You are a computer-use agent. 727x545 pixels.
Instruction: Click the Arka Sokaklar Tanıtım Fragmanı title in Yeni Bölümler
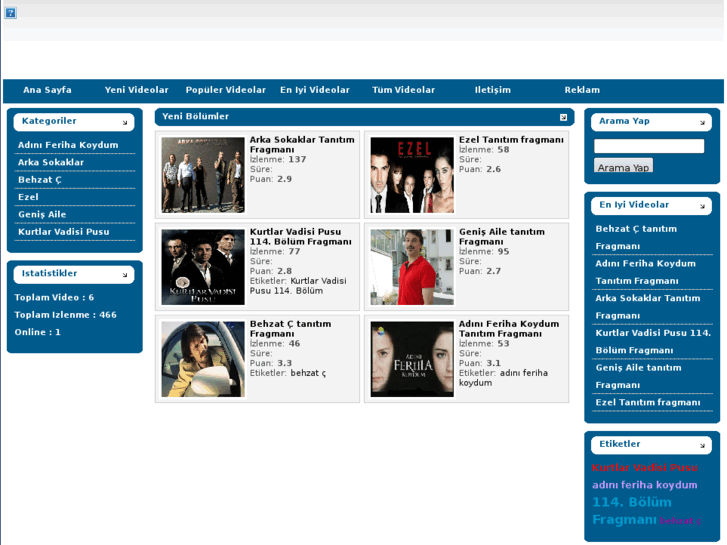click(302, 145)
